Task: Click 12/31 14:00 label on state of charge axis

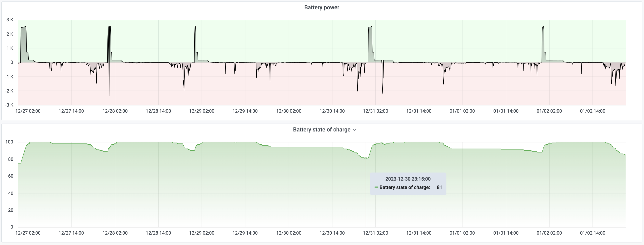Action: tap(419, 233)
